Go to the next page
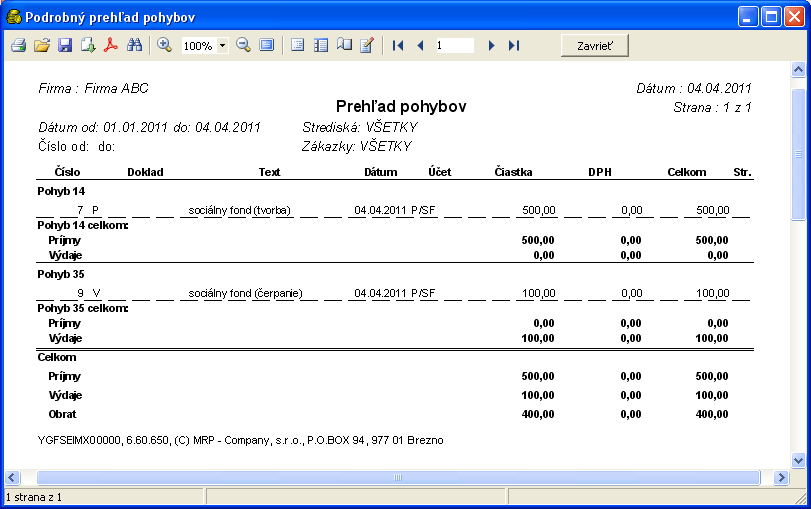This screenshot has height=509, width=811. pos(491,46)
